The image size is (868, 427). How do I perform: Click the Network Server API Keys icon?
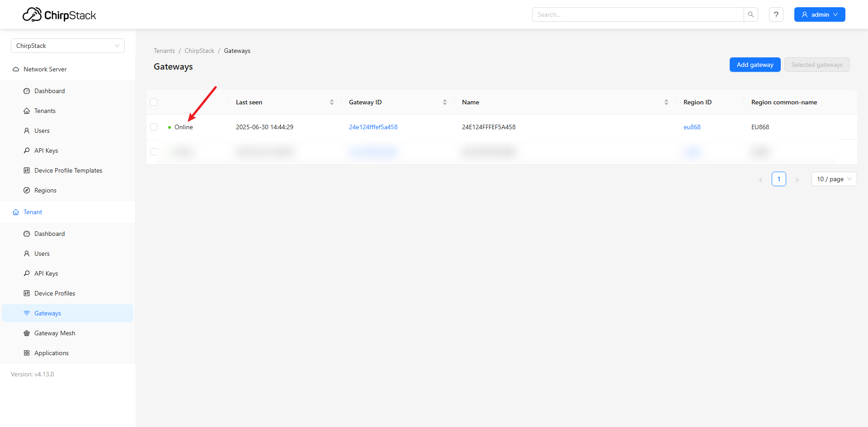(27, 150)
